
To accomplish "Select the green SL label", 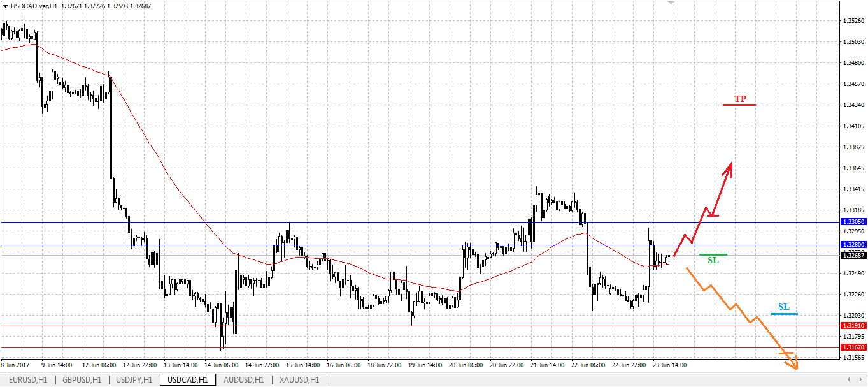I will [713, 259].
